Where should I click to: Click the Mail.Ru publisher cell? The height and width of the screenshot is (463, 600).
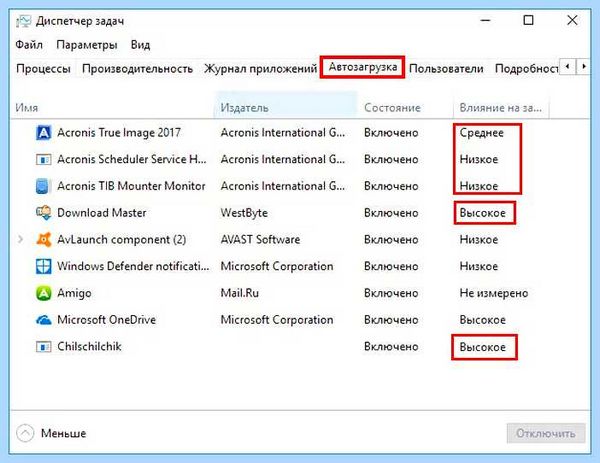[x=240, y=293]
